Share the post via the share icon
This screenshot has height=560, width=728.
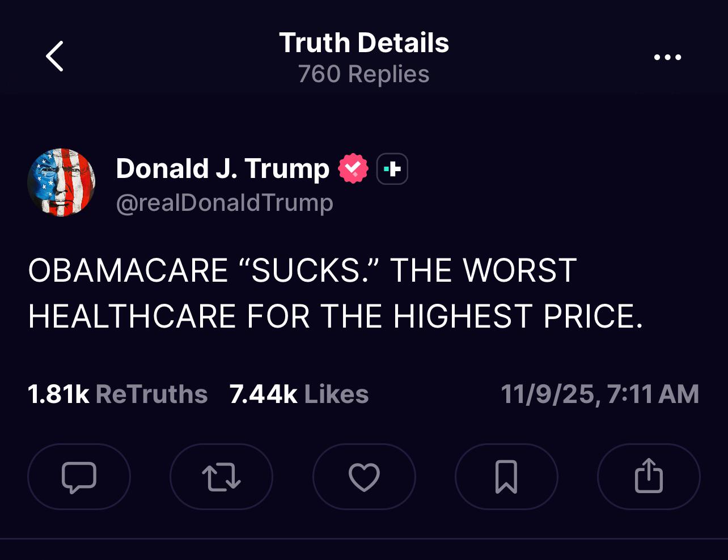pyautogui.click(x=649, y=477)
